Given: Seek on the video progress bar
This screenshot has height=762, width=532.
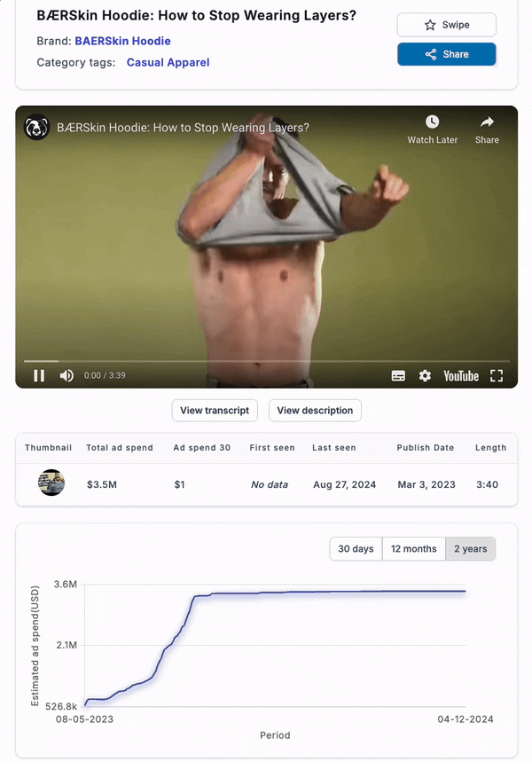Looking at the screenshot, I should click(267, 361).
